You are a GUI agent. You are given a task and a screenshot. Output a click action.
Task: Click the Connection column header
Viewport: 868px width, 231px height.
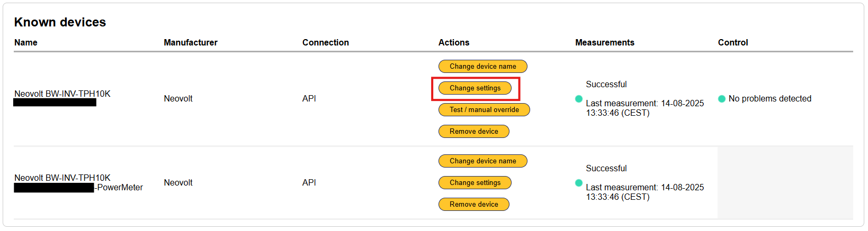coord(325,43)
